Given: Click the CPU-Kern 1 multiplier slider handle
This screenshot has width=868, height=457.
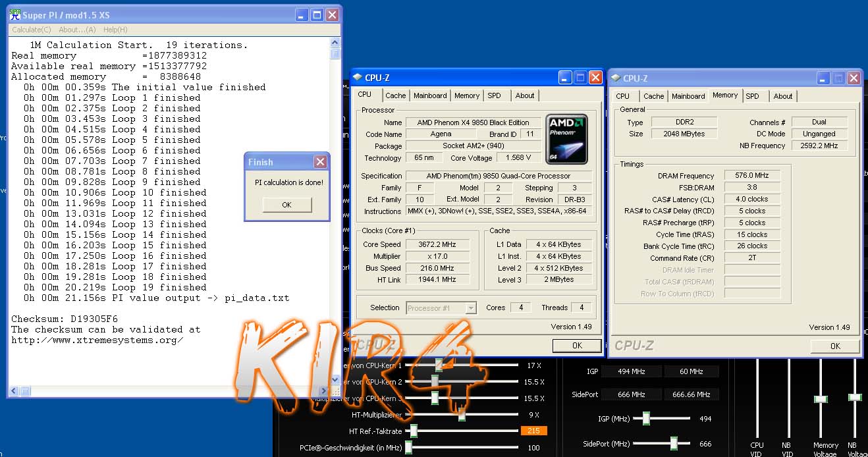Looking at the screenshot, I should pyautogui.click(x=439, y=364).
